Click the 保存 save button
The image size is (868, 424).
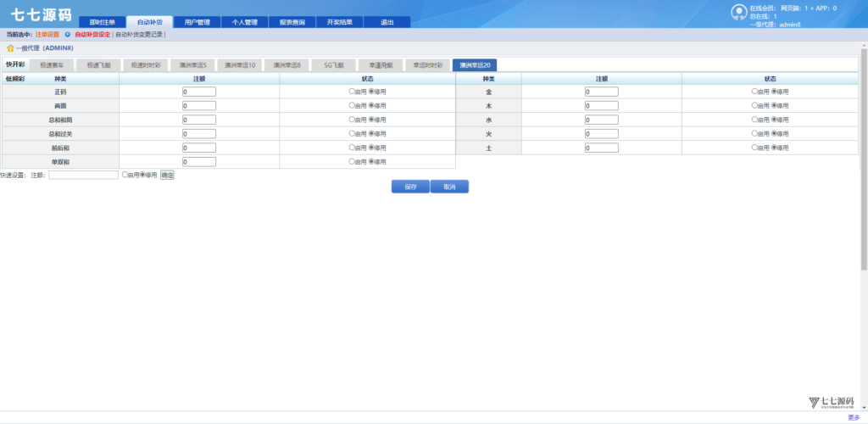[x=410, y=187]
